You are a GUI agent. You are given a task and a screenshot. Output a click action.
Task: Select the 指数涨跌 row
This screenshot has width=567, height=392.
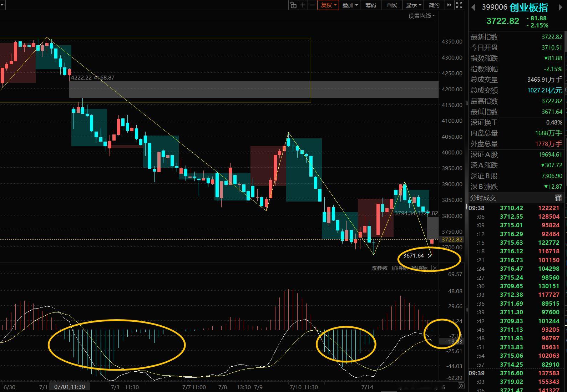516,58
